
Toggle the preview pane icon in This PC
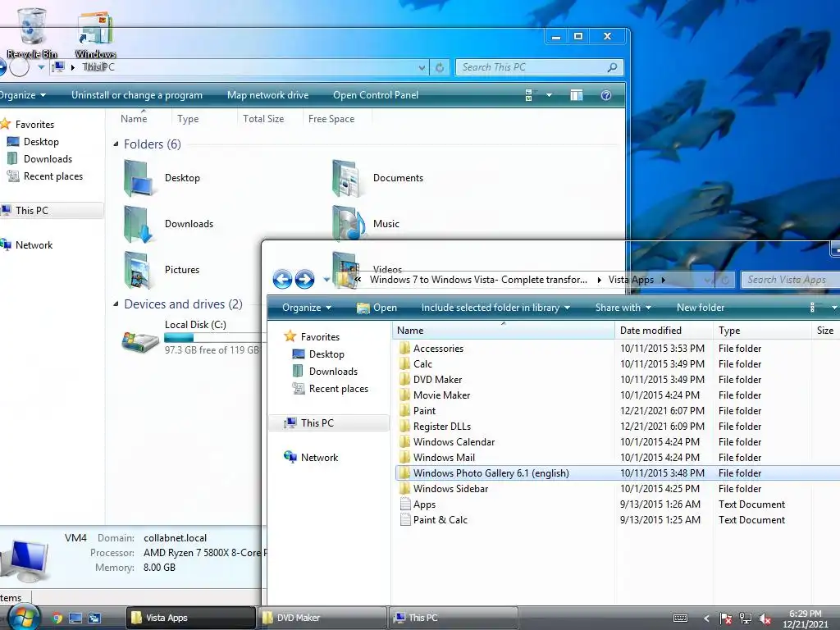pos(577,95)
